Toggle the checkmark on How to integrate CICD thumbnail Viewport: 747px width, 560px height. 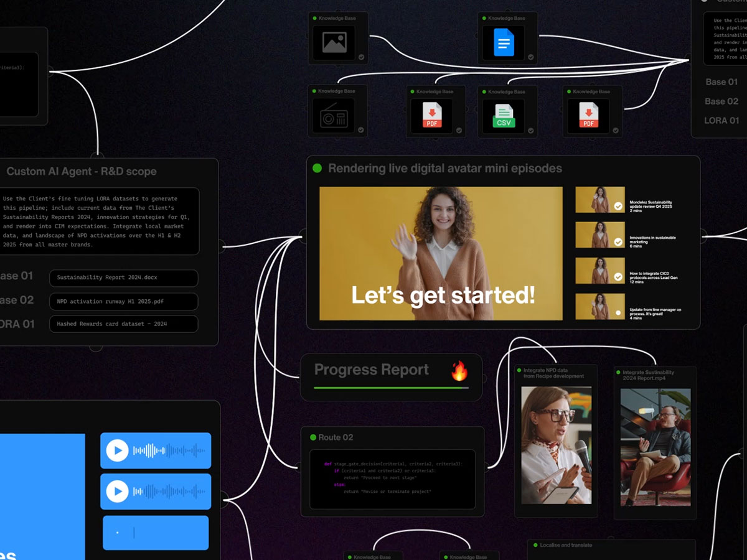pyautogui.click(x=618, y=277)
